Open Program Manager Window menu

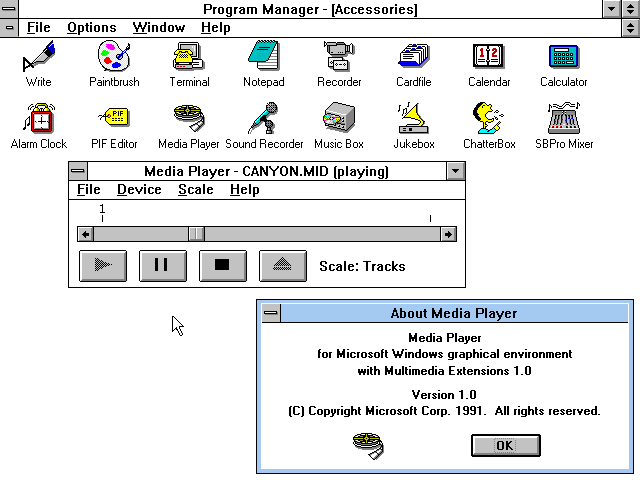(158, 27)
